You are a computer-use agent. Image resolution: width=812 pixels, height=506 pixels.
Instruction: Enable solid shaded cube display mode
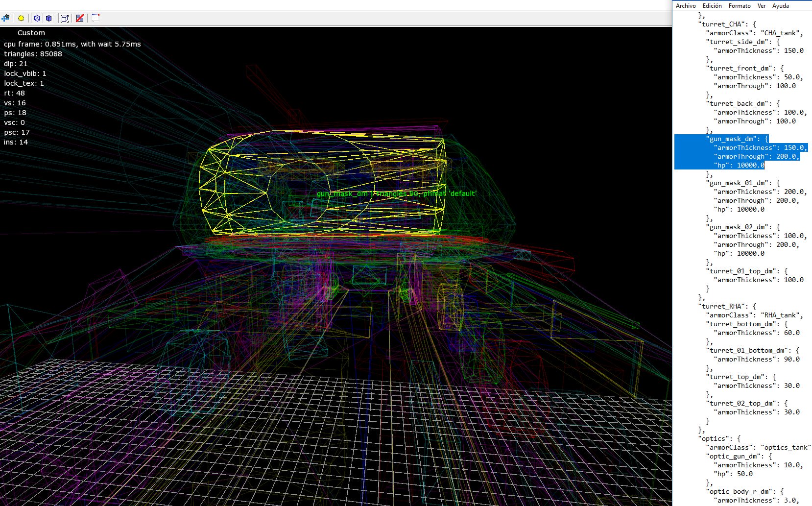coord(49,18)
